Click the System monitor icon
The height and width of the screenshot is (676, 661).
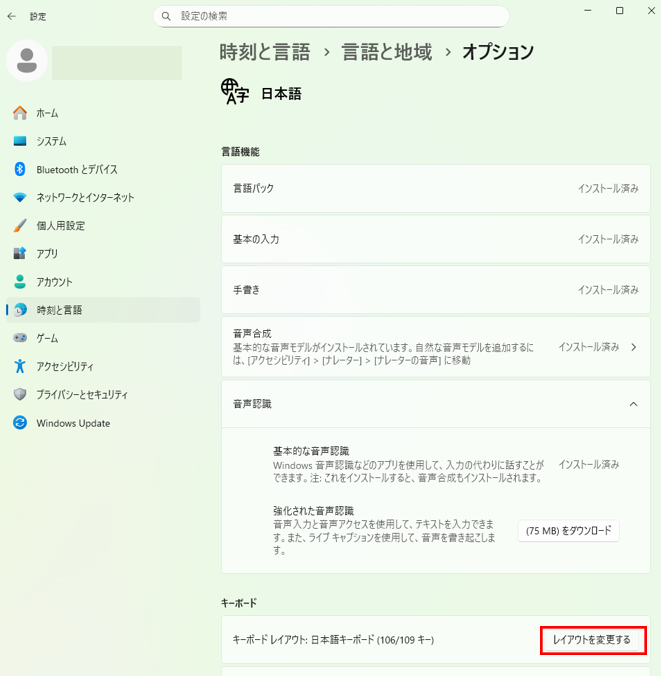(x=20, y=141)
